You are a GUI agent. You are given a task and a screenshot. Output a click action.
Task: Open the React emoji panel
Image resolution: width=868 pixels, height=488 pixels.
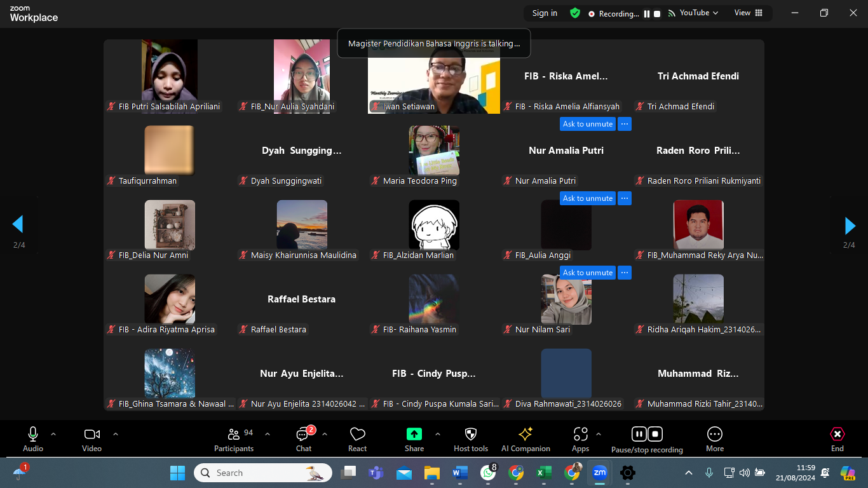pos(357,435)
